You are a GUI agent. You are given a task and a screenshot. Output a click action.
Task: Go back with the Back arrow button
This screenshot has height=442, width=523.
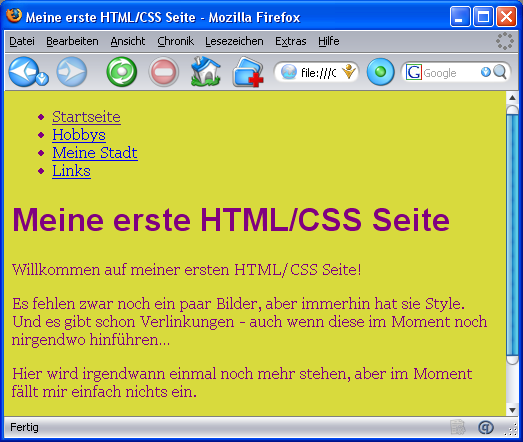[x=23, y=71]
